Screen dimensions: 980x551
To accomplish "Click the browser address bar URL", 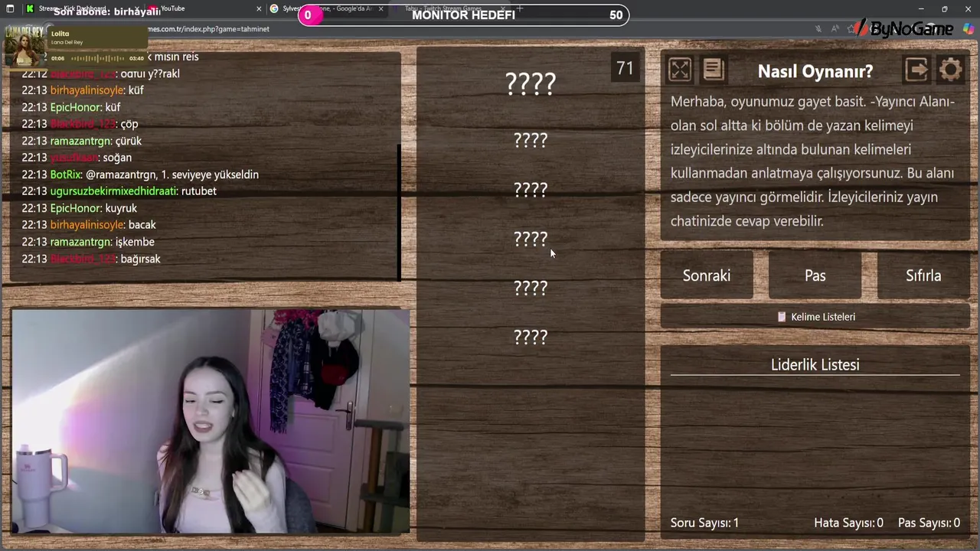I will [208, 29].
